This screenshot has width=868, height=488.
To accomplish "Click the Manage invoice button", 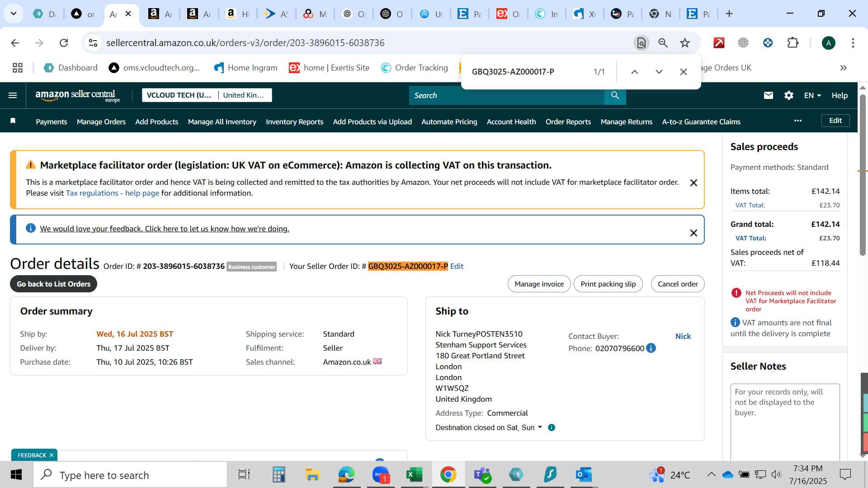I will pyautogui.click(x=539, y=284).
